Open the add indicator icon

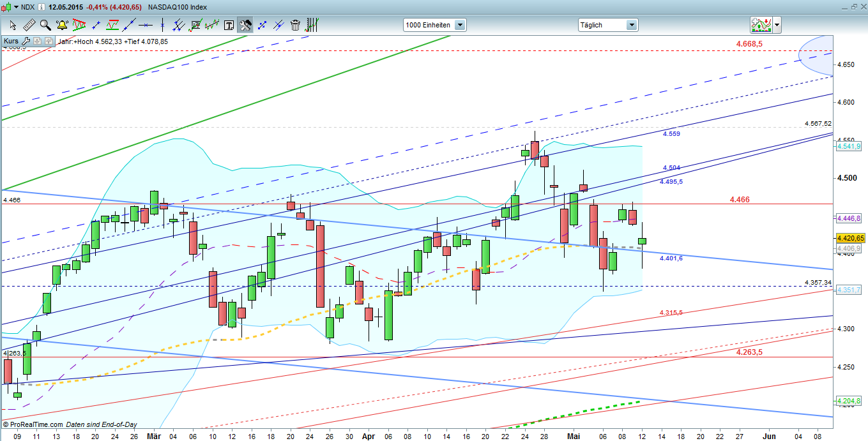(760, 25)
